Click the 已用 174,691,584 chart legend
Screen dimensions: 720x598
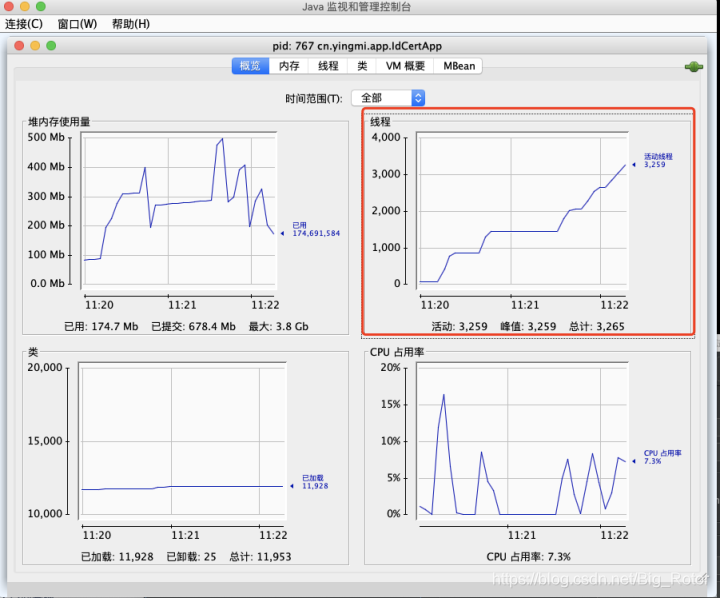316,229
